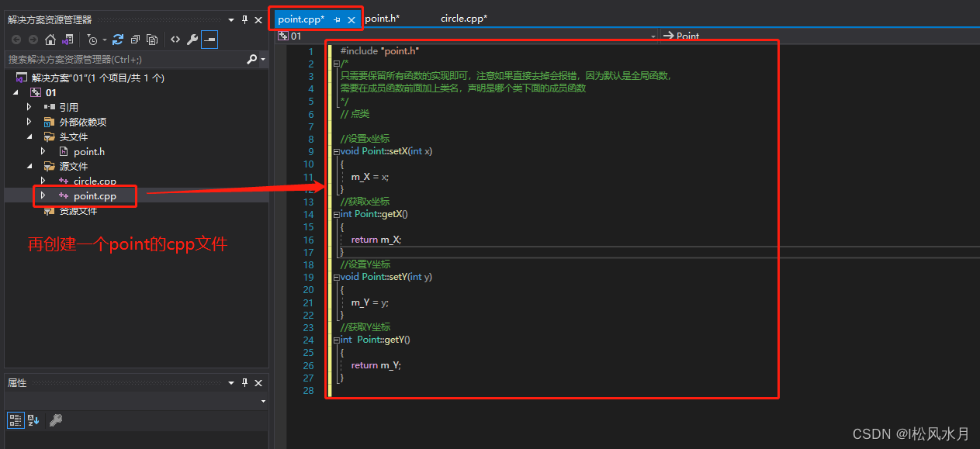Toggle Alphabetical sort in Properties panel
The width and height of the screenshot is (980, 449).
click(x=33, y=420)
